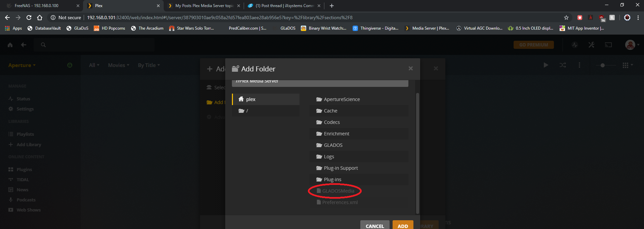This screenshot has height=229, width=644.
Task: Close the Add Library dialog behind
Action: click(436, 68)
